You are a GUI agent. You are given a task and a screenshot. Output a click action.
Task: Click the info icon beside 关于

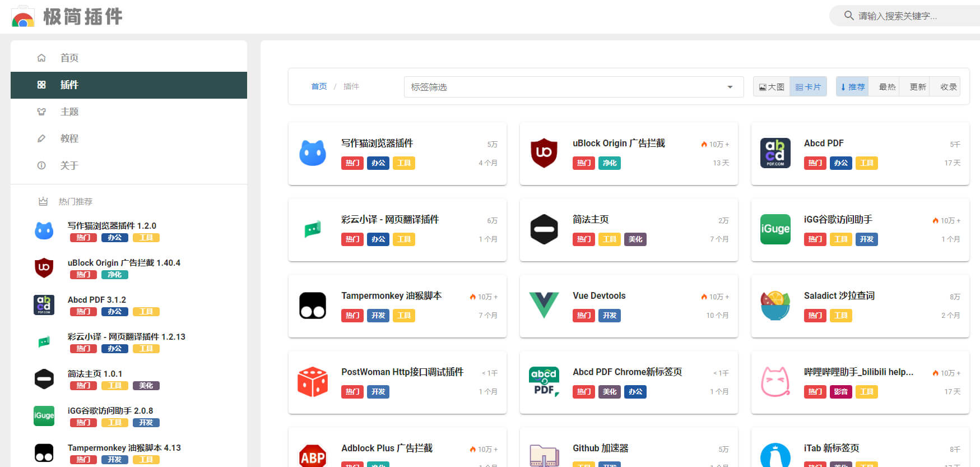41,165
